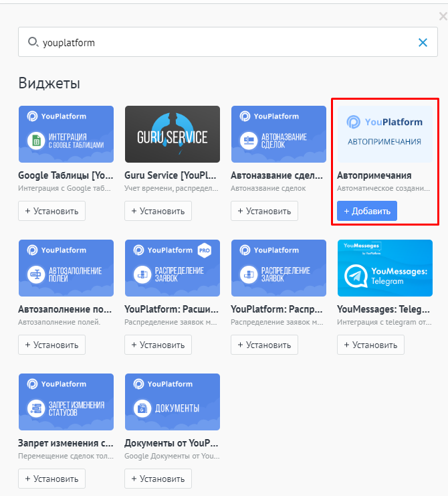Click the YouPlatform: Распр... title
Image resolution: width=448 pixels, height=496 pixels.
click(277, 309)
